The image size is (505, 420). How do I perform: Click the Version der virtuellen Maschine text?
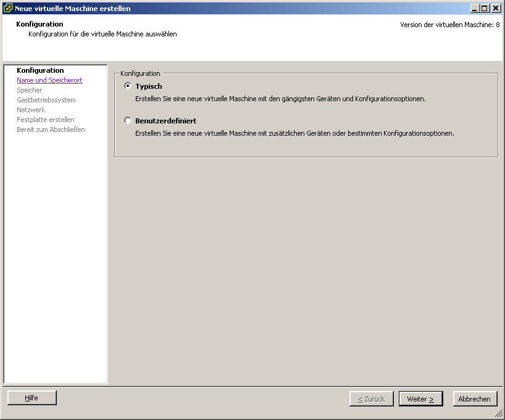click(449, 25)
